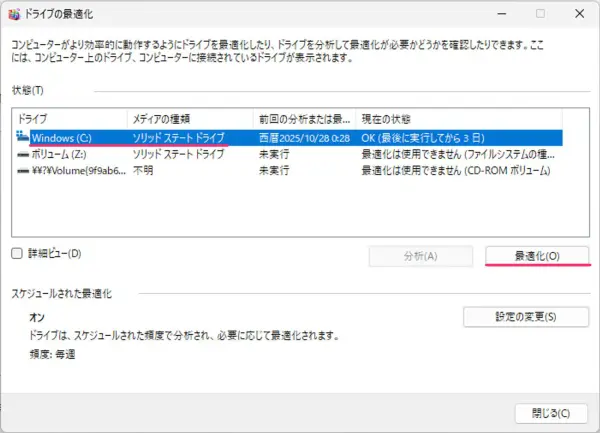The width and height of the screenshot is (600, 433).
Task: Sort by the メディアの種類 column header
Action: point(190,119)
